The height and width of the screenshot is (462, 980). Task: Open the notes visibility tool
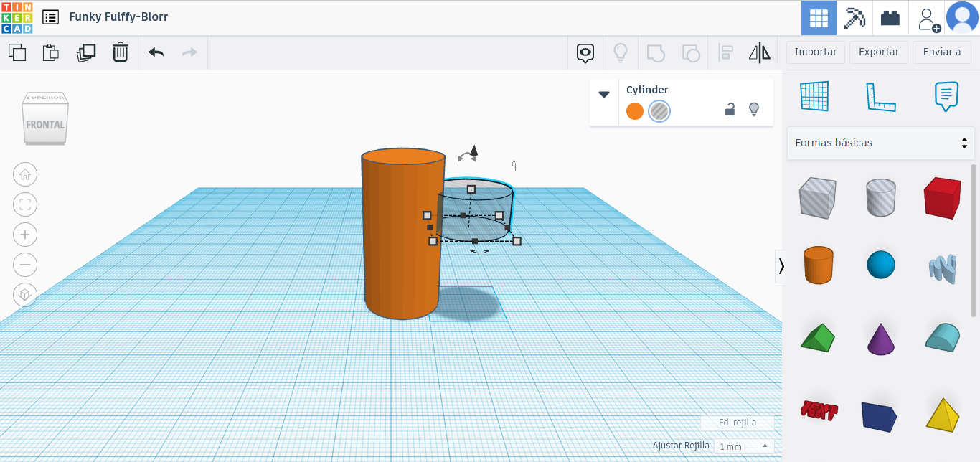coord(586,52)
